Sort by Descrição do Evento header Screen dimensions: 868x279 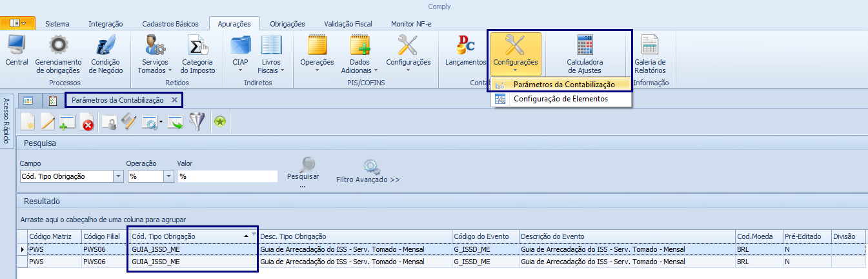click(x=627, y=236)
